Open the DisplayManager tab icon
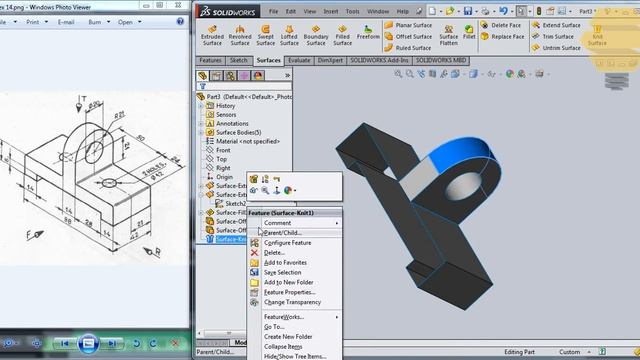 (x=258, y=76)
